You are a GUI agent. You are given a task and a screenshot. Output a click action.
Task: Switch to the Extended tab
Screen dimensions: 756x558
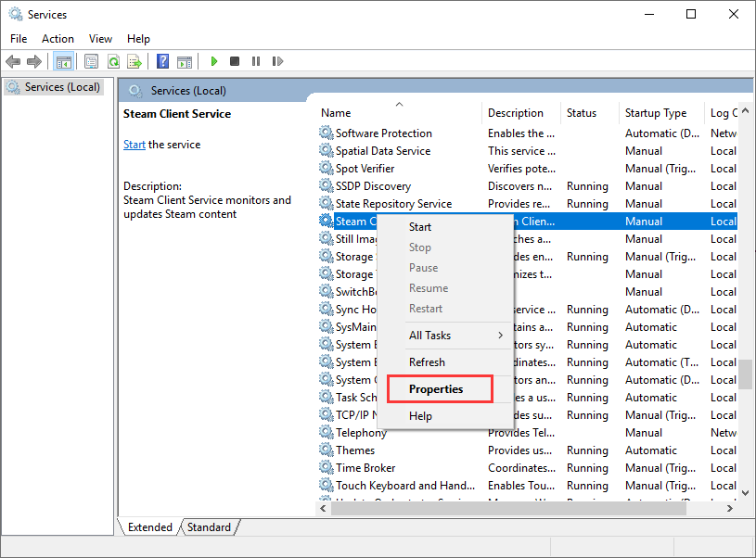(x=150, y=527)
